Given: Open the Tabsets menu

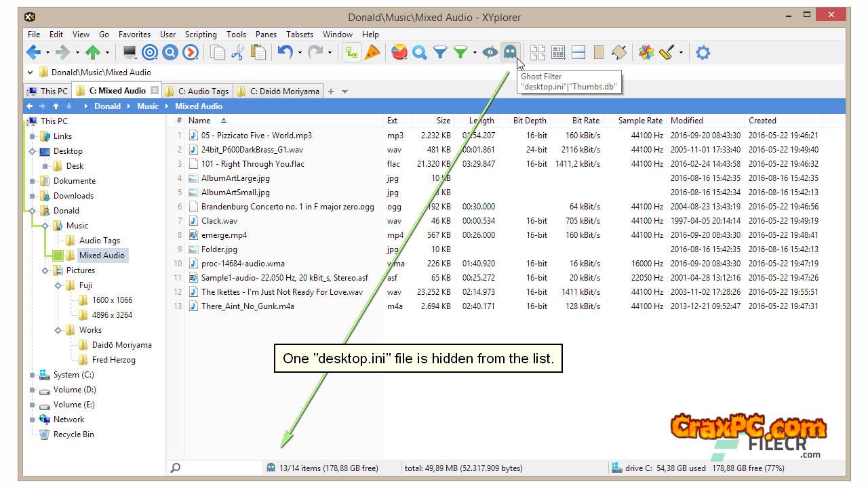Looking at the screenshot, I should click(299, 35).
